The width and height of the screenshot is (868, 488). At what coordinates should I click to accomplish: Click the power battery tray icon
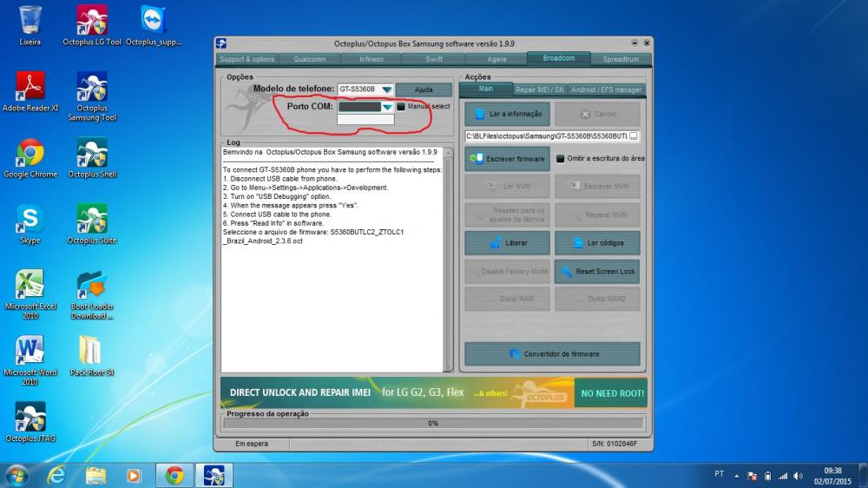pyautogui.click(x=767, y=476)
